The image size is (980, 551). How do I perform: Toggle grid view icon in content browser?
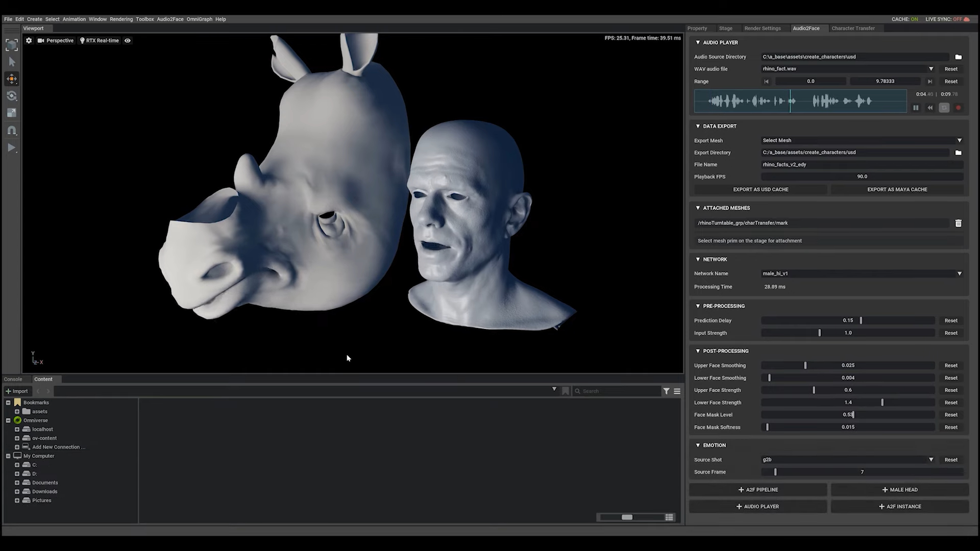coord(669,517)
